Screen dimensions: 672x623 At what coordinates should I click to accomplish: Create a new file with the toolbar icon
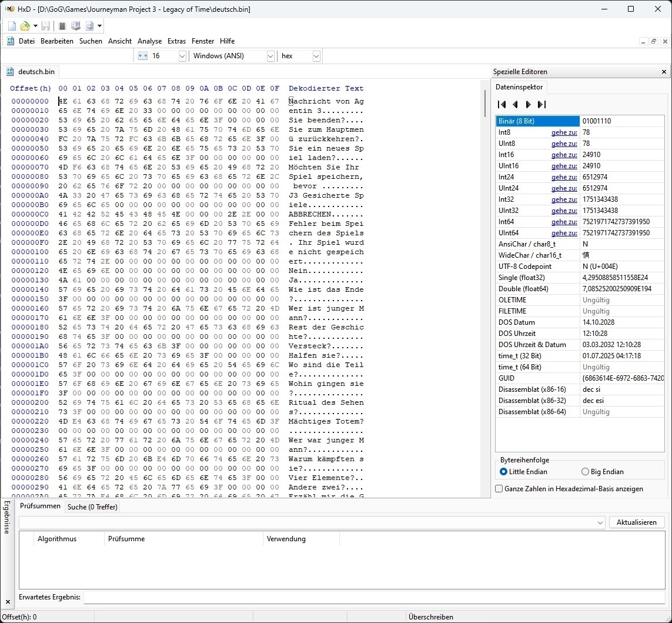pyautogui.click(x=12, y=26)
